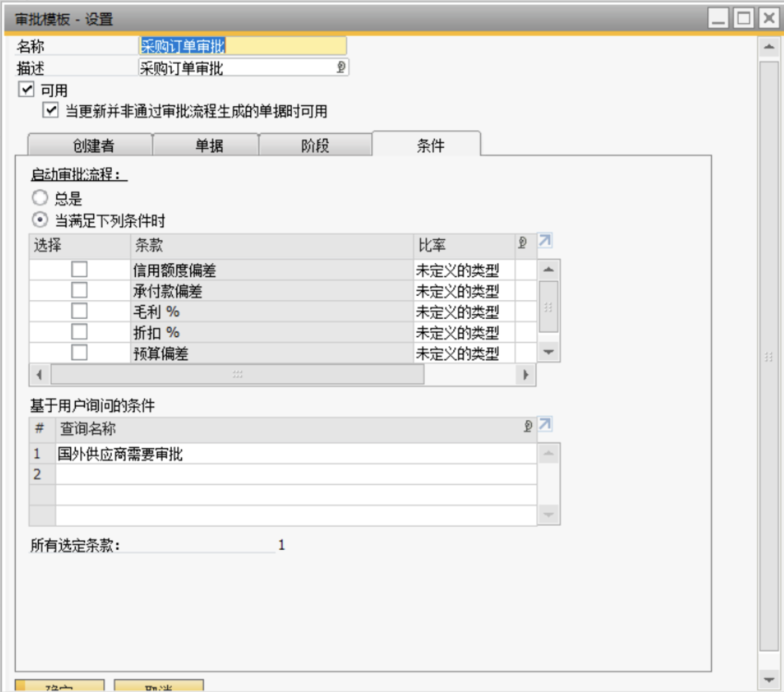Click expand icon above the terms table

[545, 241]
